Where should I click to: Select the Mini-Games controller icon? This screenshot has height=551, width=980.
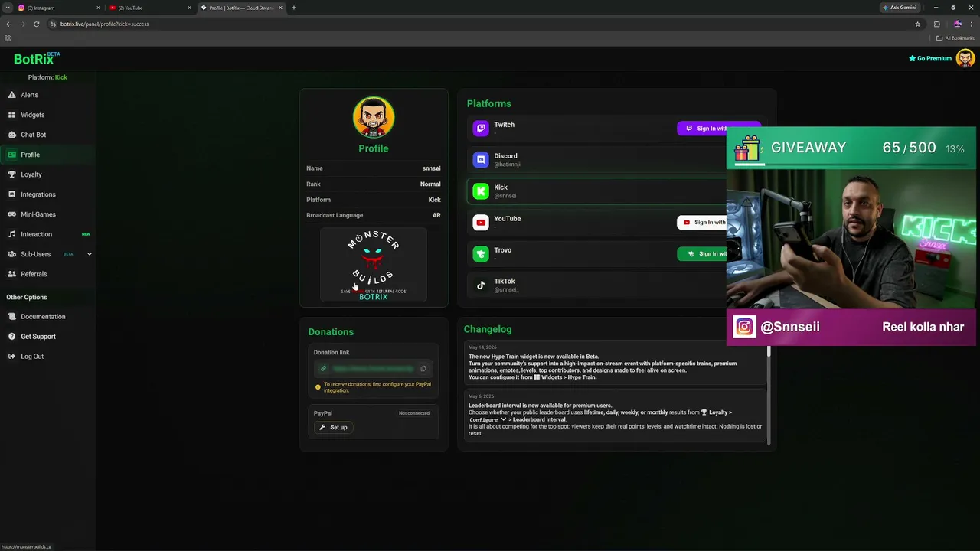pos(11,214)
